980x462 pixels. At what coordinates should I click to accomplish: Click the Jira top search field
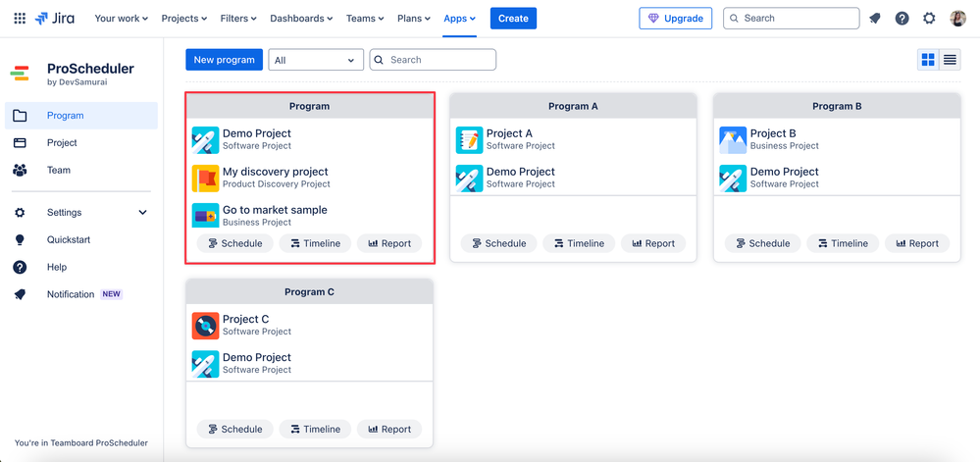[792, 18]
